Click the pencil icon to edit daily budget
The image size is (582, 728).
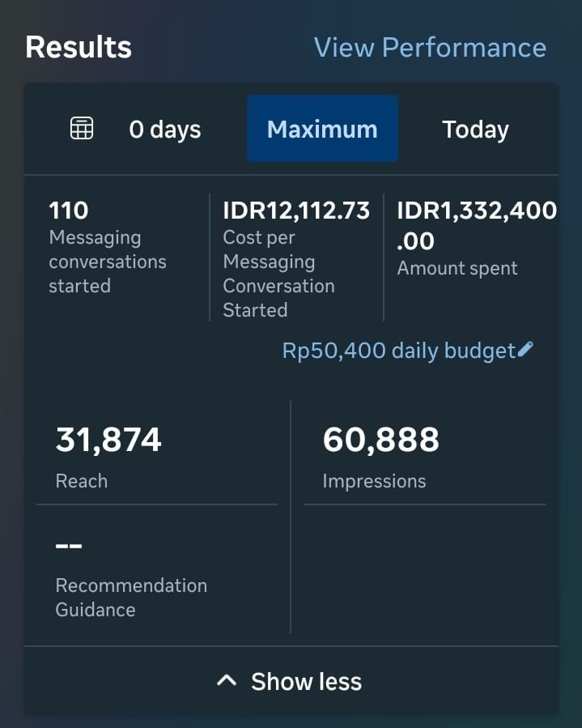pyautogui.click(x=525, y=350)
